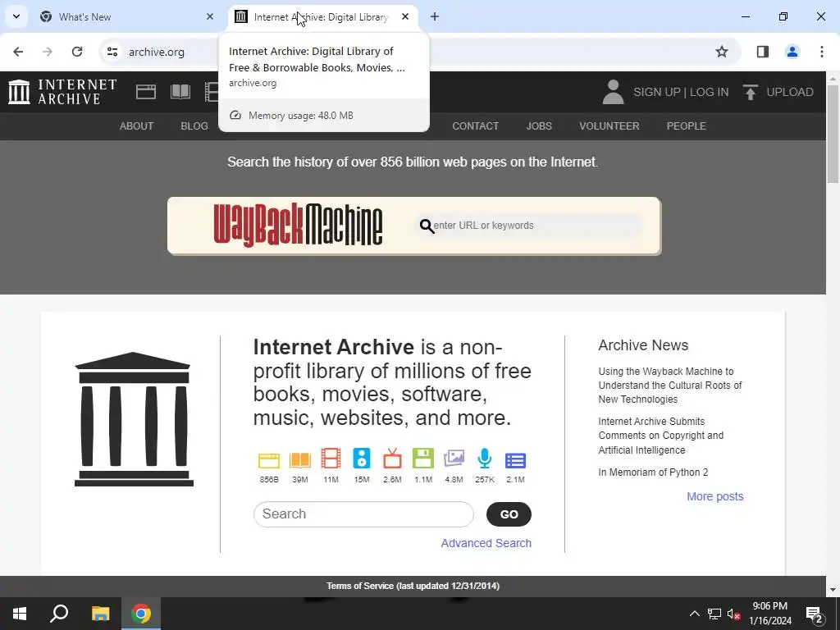The height and width of the screenshot is (630, 840).
Task: Close the Internet Archive tab
Action: point(405,16)
